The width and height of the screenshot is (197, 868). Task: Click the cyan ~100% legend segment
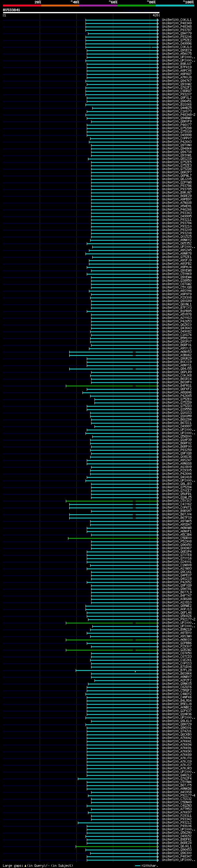pyautogui.click(x=175, y=6)
